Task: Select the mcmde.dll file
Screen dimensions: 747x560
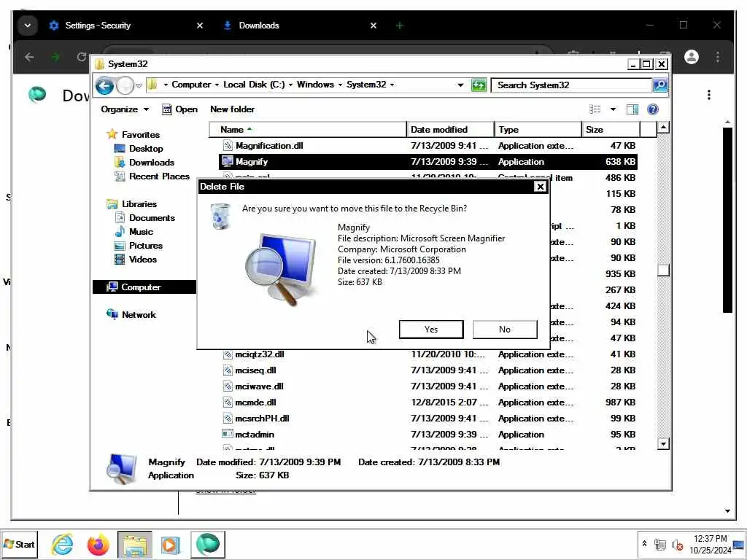Action: click(x=427, y=402)
